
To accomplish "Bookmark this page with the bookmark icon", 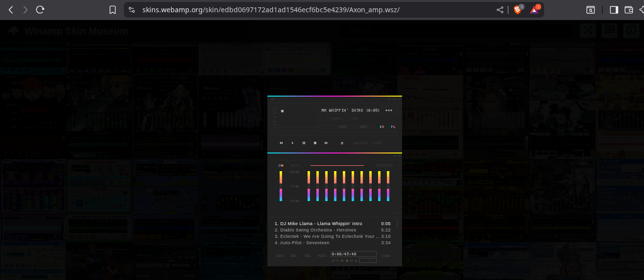I will coord(113,10).
